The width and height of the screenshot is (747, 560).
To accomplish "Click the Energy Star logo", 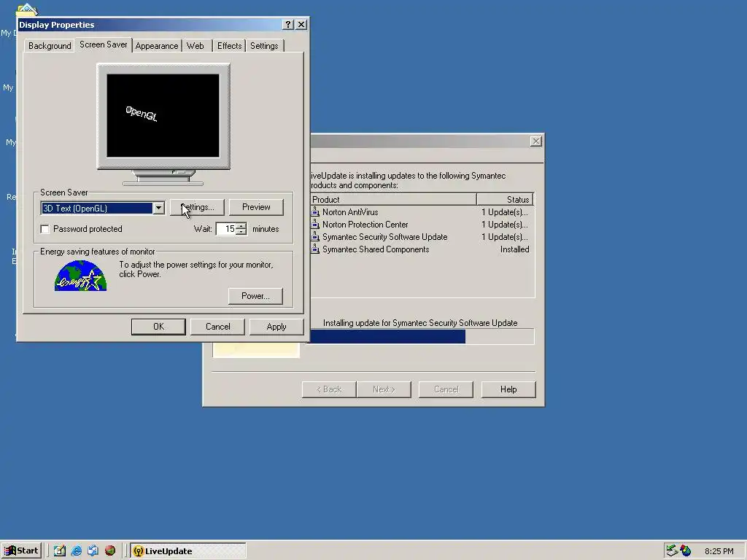I will (80, 275).
